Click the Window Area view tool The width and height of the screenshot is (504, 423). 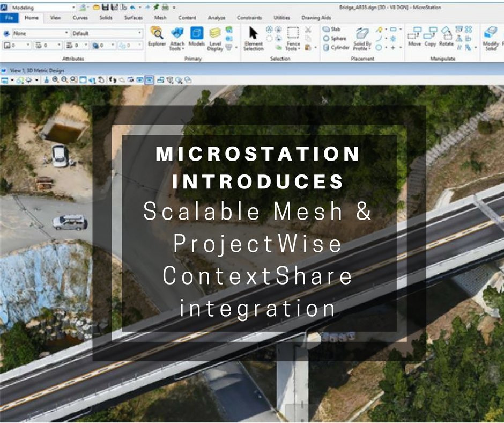pyautogui.click(x=74, y=80)
